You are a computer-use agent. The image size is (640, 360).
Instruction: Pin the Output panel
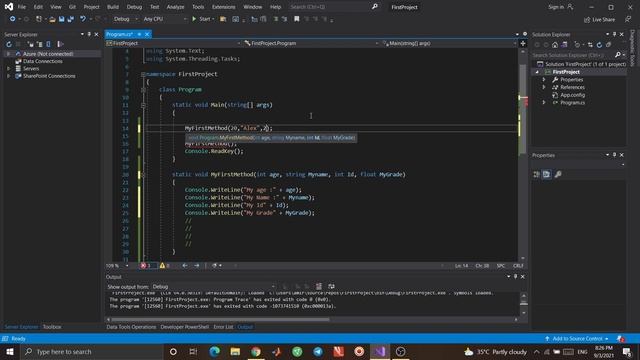(516, 277)
